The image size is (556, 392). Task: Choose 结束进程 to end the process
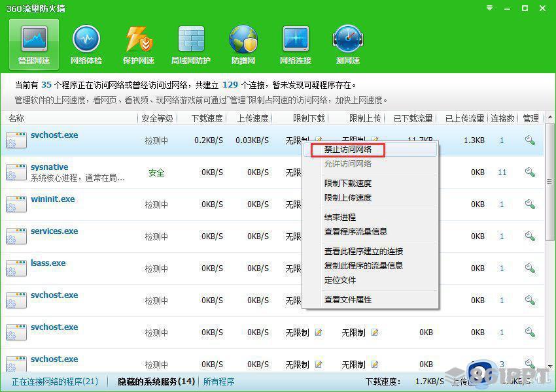point(339,217)
